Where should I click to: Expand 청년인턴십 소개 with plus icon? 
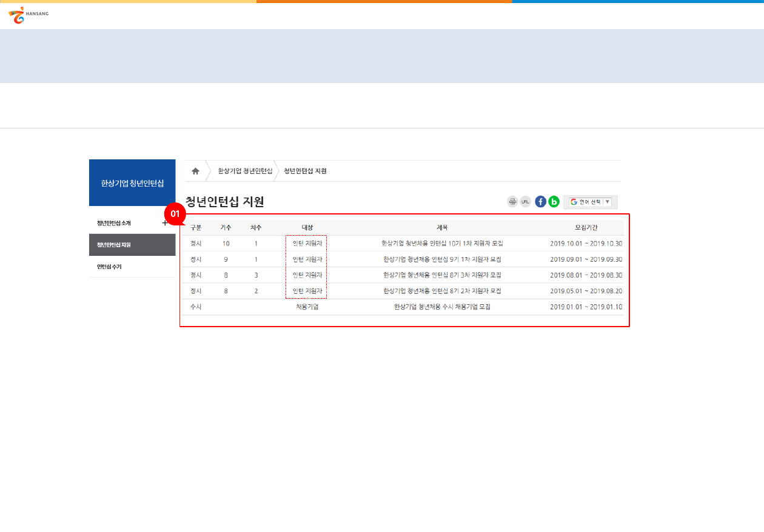[165, 223]
